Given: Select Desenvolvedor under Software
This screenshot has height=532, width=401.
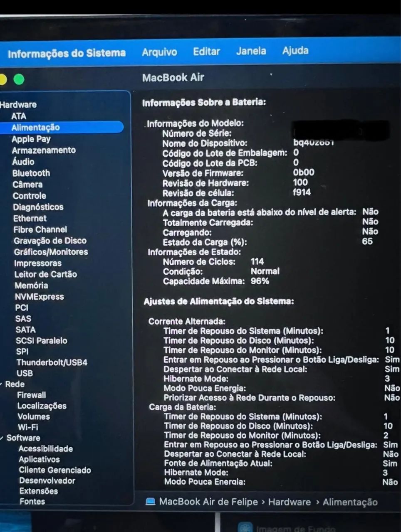Looking at the screenshot, I should pos(47,480).
